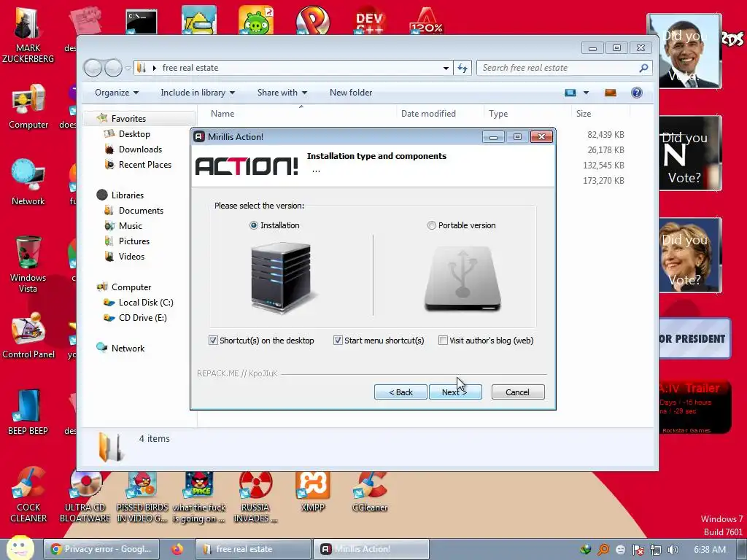Open Recent Places in the sidebar
The image size is (747, 560).
[145, 164]
